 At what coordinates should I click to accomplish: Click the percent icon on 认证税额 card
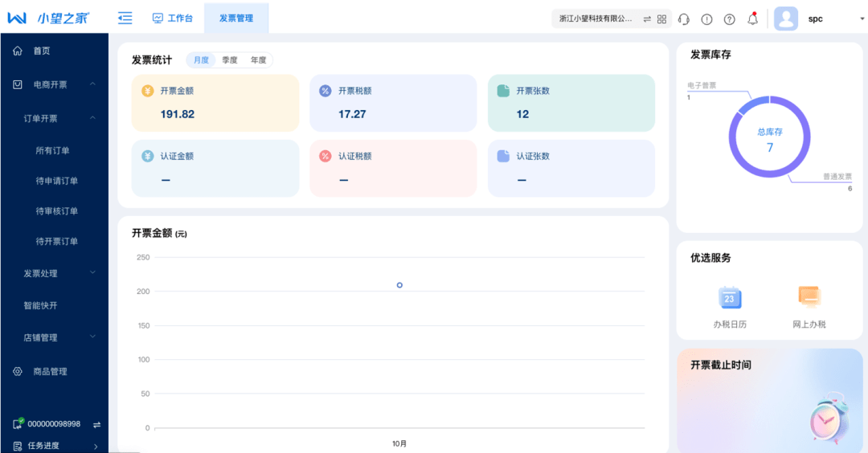(x=325, y=156)
